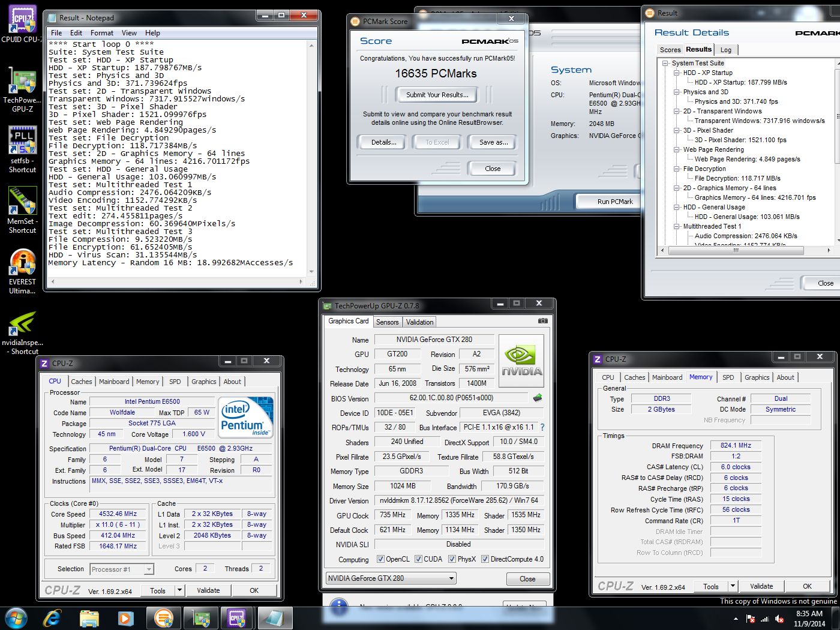Toggle the CUDA checkbox in GPU-Z

coord(418,559)
